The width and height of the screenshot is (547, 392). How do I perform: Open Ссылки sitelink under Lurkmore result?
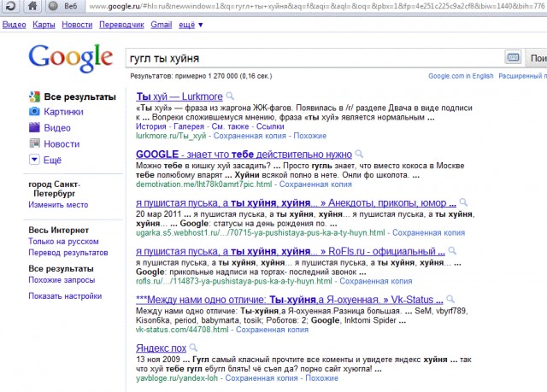tap(270, 126)
